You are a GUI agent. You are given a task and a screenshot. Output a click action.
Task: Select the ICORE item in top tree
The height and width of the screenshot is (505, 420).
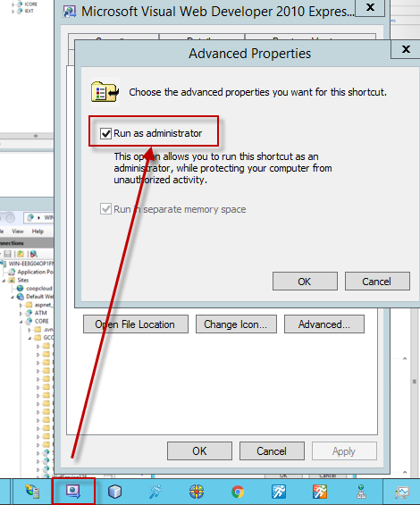[x=31, y=4]
